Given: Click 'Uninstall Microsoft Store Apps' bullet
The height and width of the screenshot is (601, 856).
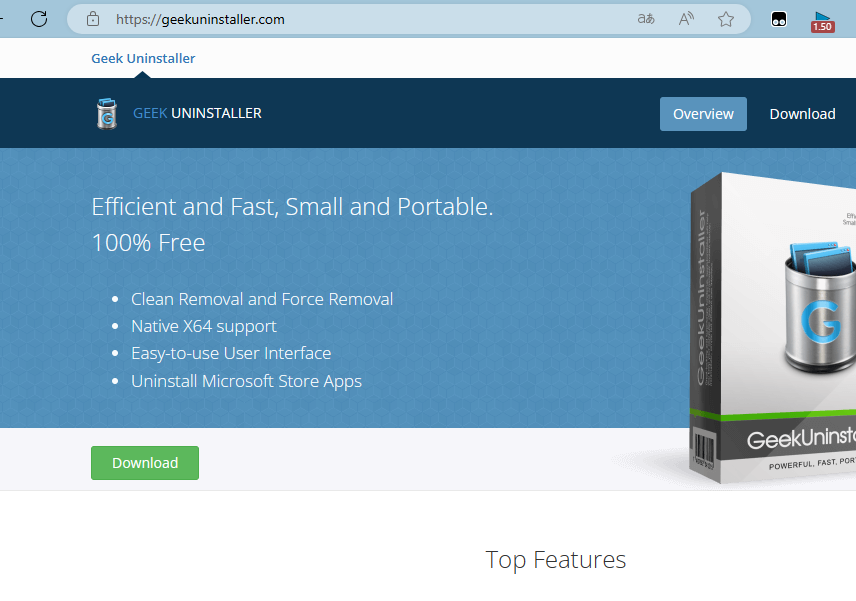Looking at the screenshot, I should pos(246,381).
